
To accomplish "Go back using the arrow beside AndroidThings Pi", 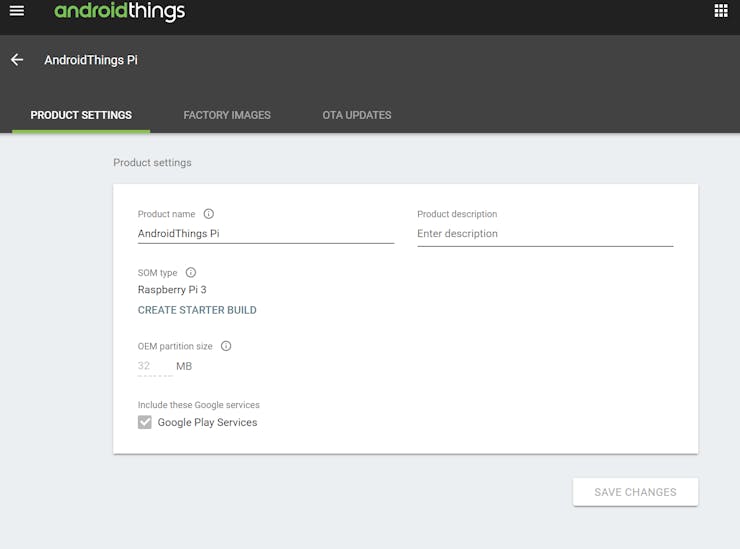I will click(17, 60).
